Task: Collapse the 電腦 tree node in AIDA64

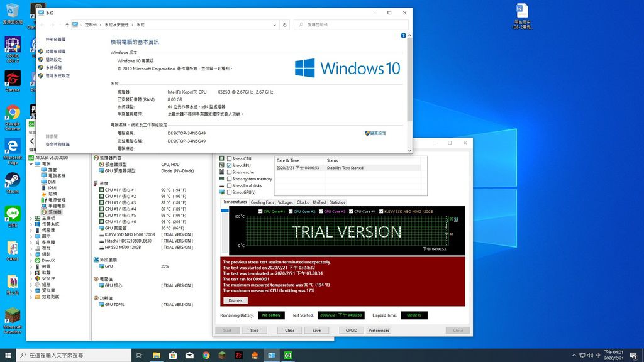Action: [x=31, y=164]
